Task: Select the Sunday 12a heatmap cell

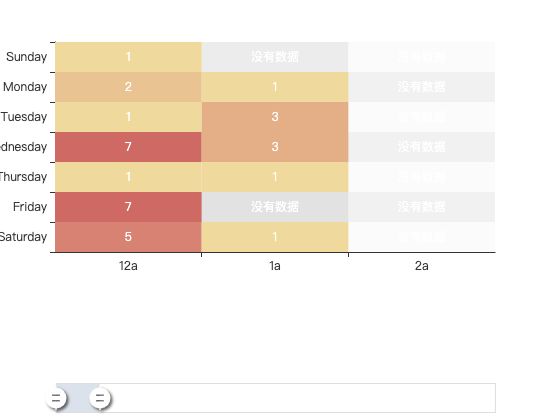Action: pos(128,57)
